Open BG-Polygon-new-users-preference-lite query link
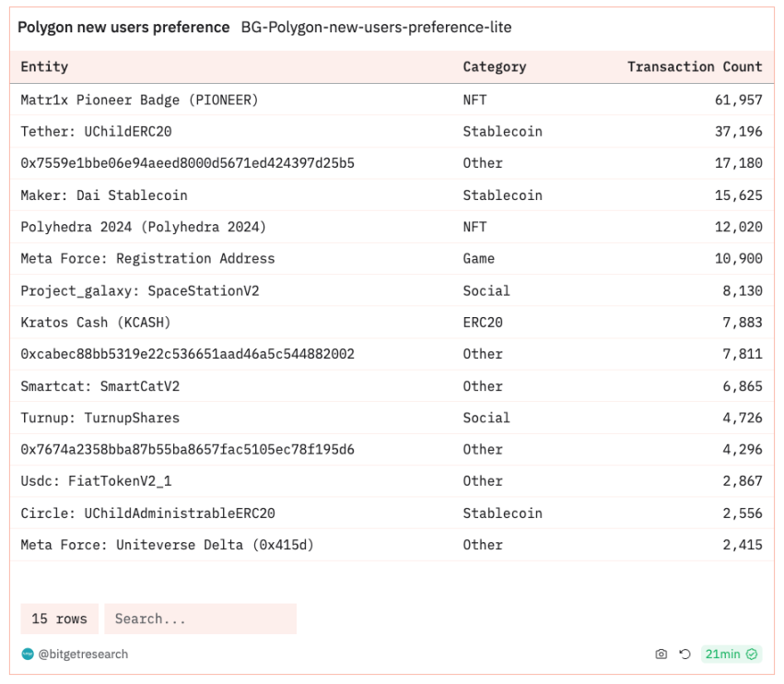784x684 pixels. [376, 28]
